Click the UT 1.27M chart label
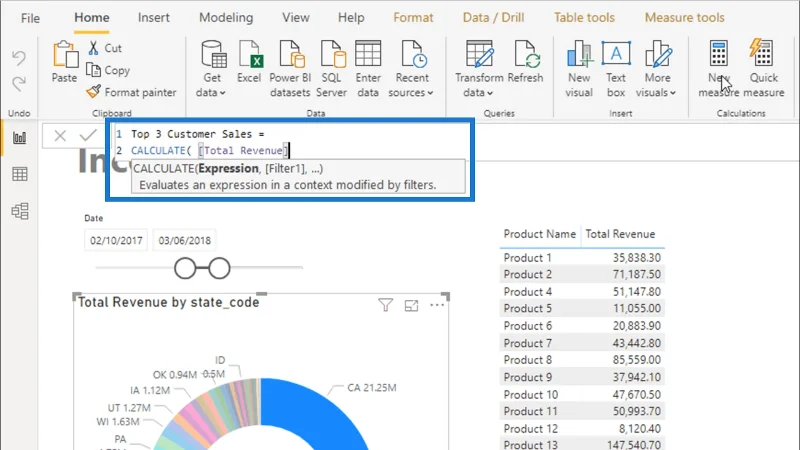 129,408
